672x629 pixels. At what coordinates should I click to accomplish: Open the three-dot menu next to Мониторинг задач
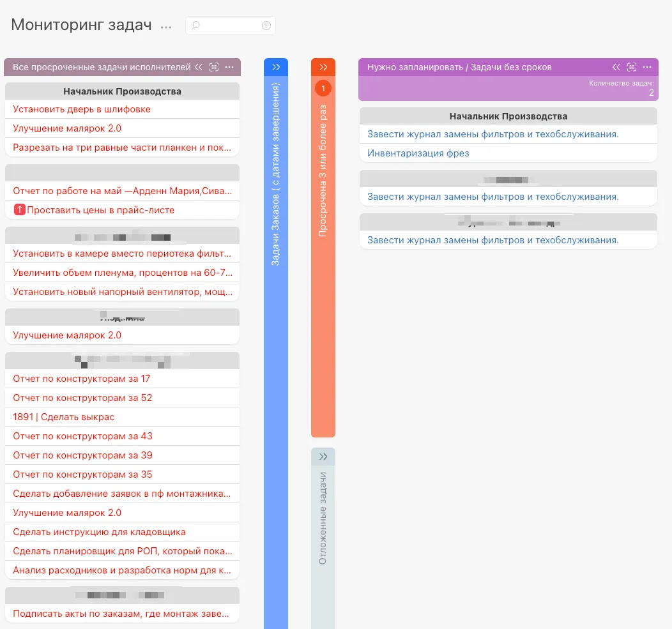pos(166,27)
